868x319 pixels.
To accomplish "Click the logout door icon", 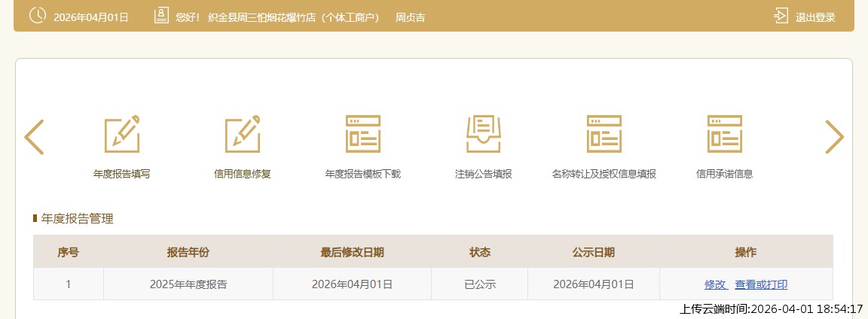I will pos(781,16).
